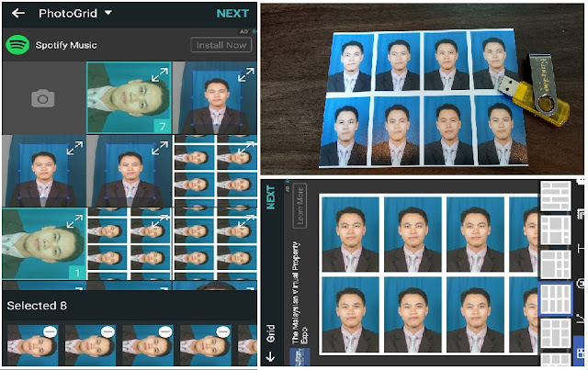Choose the layout template below the highlighted one
Image resolution: width=588 pixels, height=370 pixels.
coord(556,334)
